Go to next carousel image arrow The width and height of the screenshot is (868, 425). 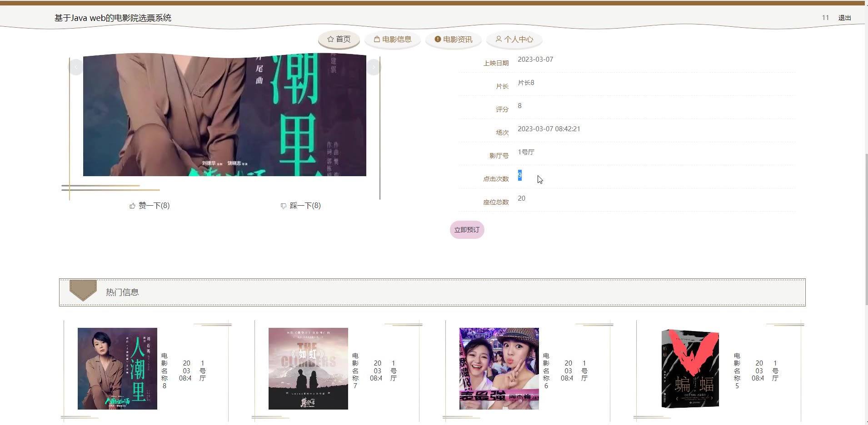374,67
